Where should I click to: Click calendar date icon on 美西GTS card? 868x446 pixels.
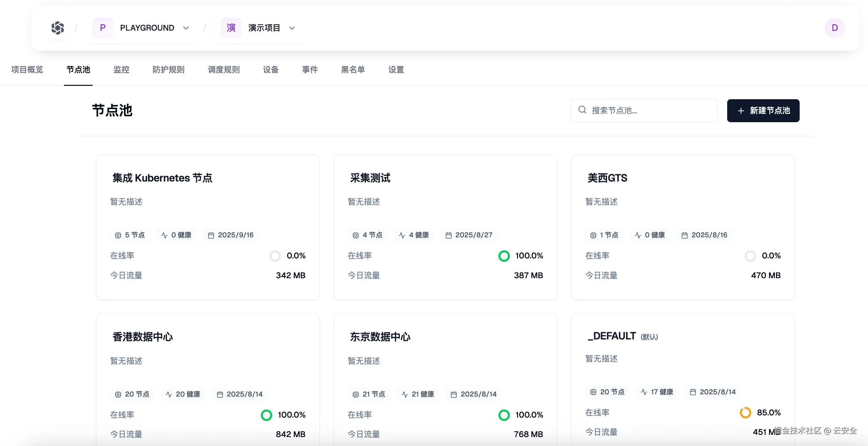click(684, 235)
